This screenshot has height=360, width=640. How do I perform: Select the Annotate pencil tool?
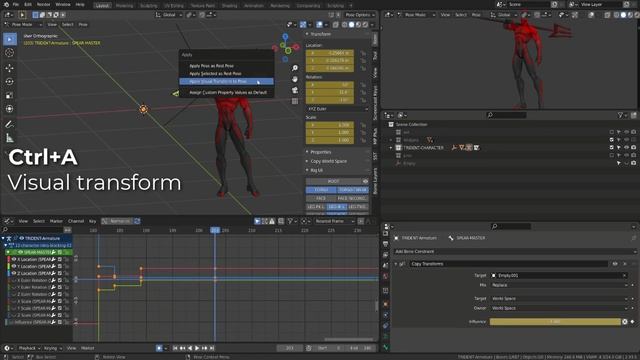[9, 124]
